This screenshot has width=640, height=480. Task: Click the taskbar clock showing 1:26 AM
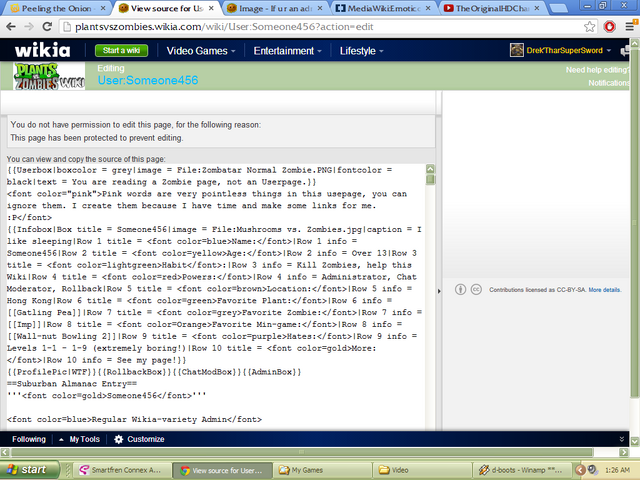click(618, 470)
